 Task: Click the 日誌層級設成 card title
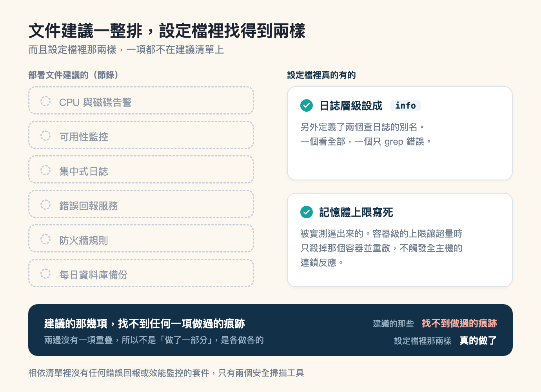(351, 106)
